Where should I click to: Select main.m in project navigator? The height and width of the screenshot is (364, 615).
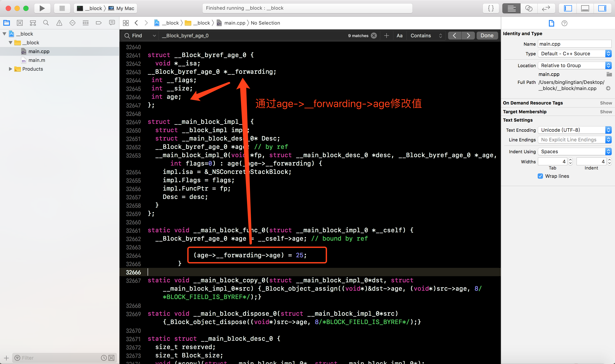coord(60,60)
